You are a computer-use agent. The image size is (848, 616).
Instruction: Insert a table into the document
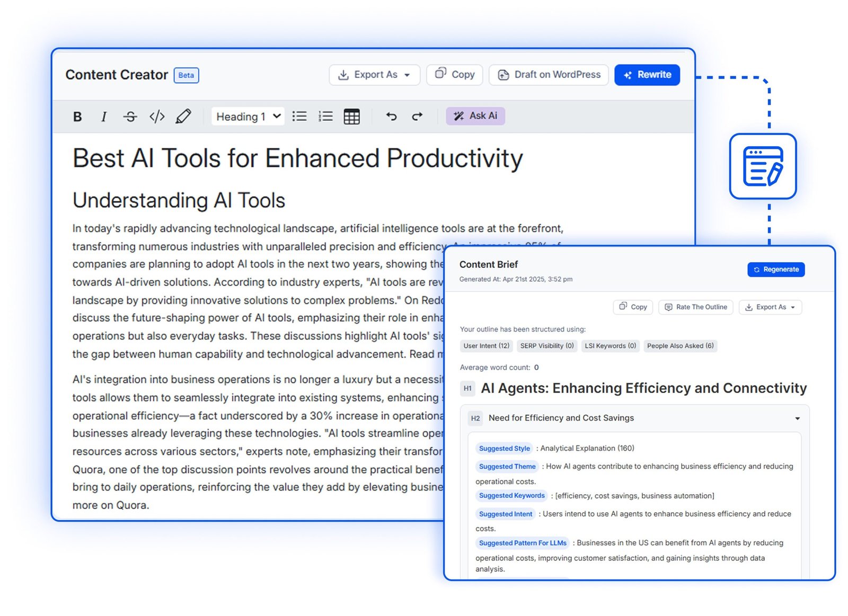point(352,116)
